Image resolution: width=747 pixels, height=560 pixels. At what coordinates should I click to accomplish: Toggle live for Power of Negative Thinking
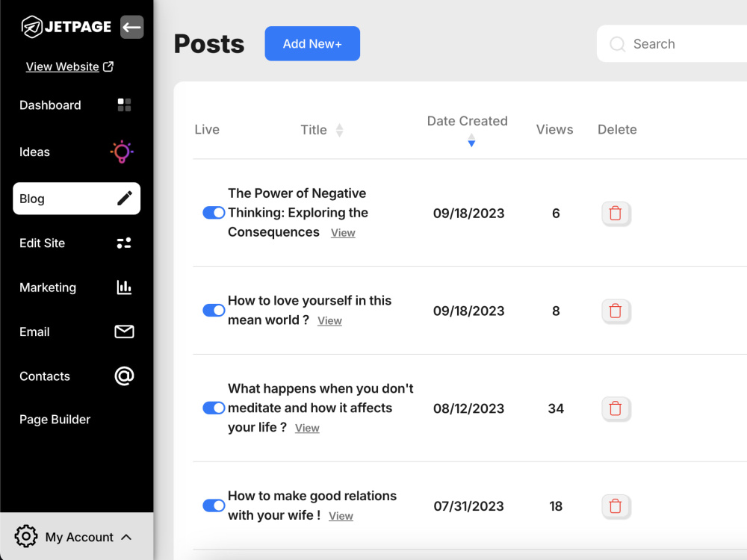pyautogui.click(x=214, y=213)
